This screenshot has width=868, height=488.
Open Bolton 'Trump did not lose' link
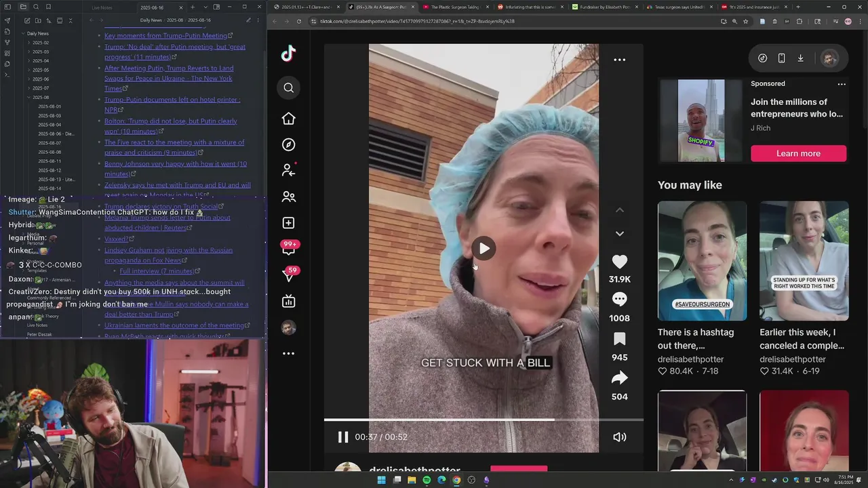(171, 126)
